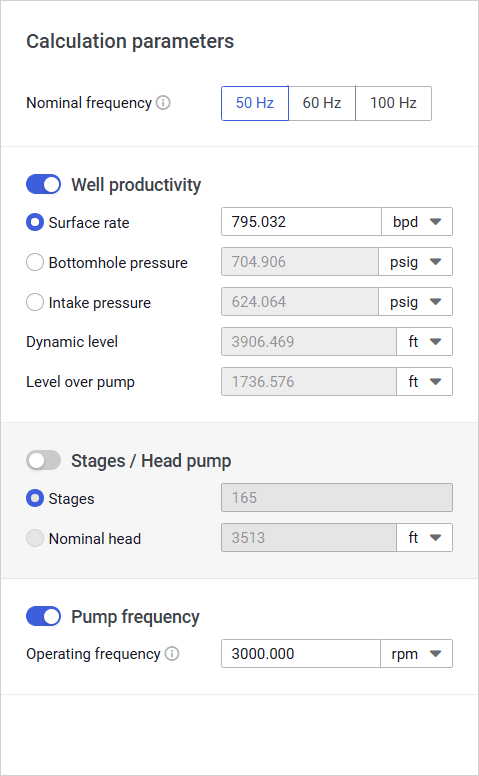Toggle the Well productivity switch
Image resolution: width=479 pixels, height=776 pixels.
(44, 185)
